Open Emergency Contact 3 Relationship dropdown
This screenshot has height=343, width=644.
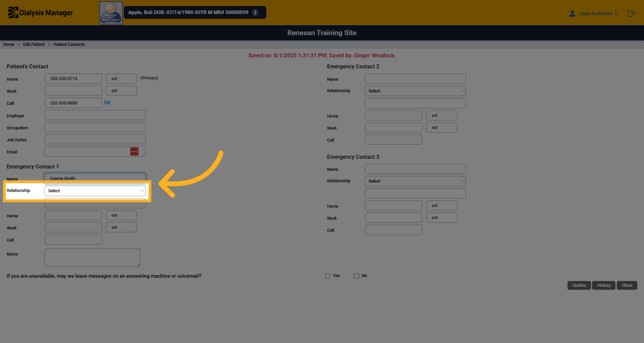pos(415,181)
